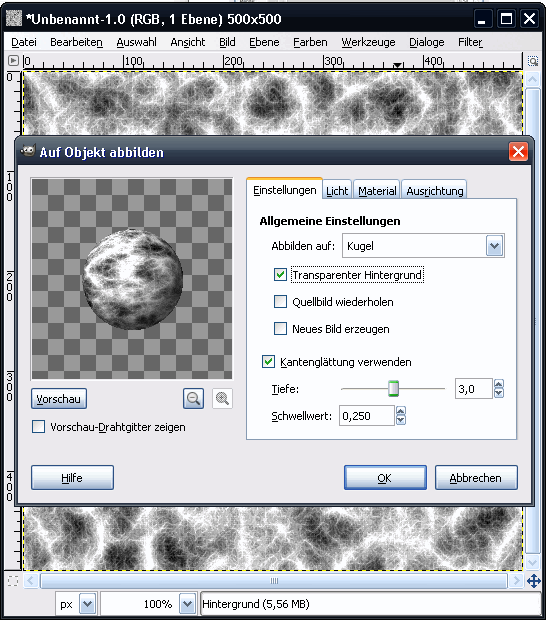The height and width of the screenshot is (620, 546).
Task: Enable Neues Bild erzeugen checkbox
Action: click(280, 329)
